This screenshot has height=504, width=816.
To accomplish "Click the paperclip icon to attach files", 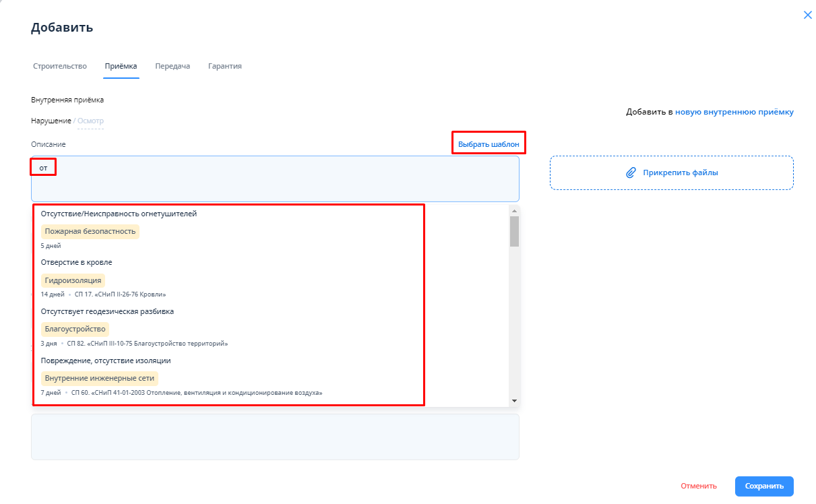I will 631,172.
